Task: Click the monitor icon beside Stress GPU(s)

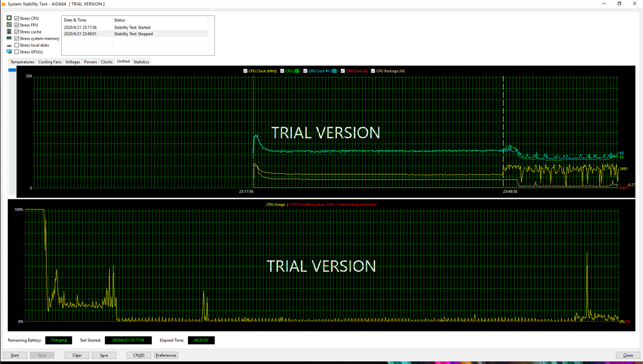Action: pyautogui.click(x=9, y=52)
